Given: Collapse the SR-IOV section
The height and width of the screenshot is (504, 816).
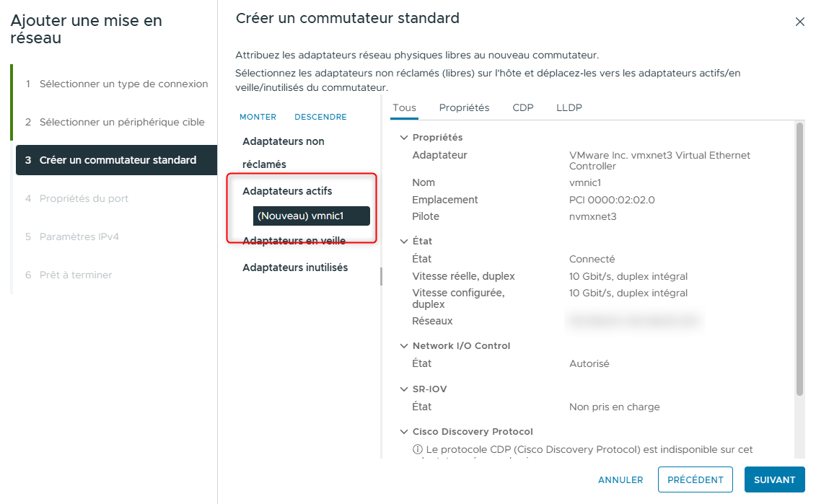Looking at the screenshot, I should tap(404, 388).
